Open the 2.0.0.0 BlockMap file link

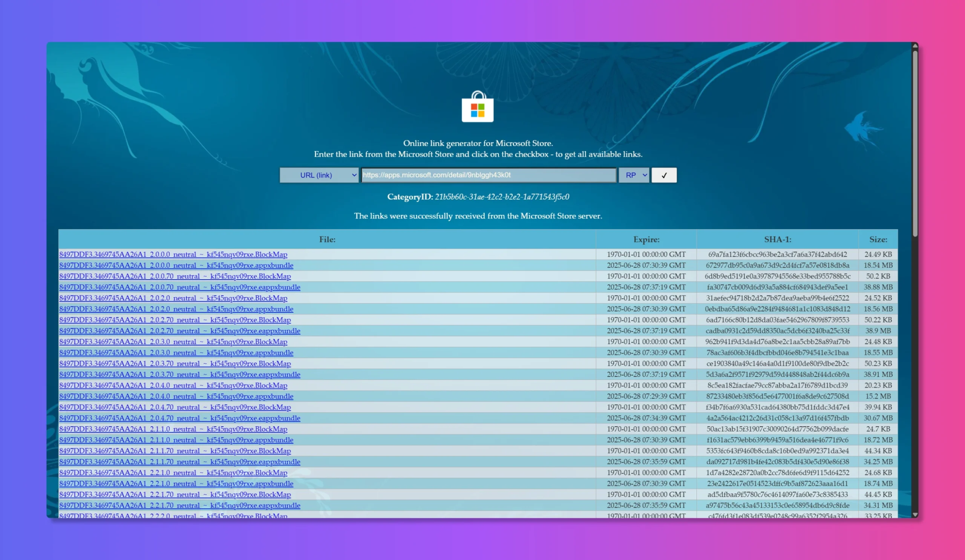(x=173, y=254)
